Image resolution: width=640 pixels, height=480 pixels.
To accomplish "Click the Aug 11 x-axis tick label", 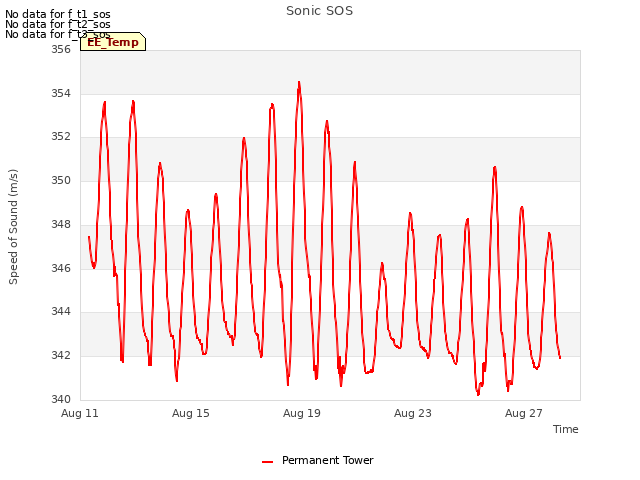I will point(80,413).
